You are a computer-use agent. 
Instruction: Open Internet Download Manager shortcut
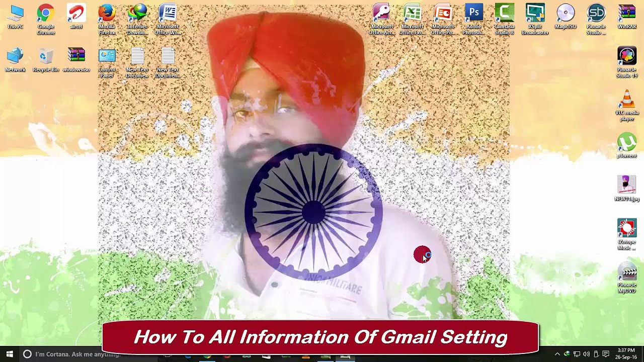click(x=137, y=19)
